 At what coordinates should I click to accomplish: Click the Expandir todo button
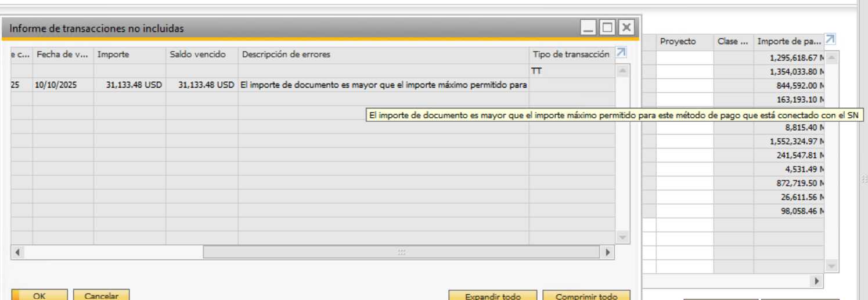coord(492,296)
